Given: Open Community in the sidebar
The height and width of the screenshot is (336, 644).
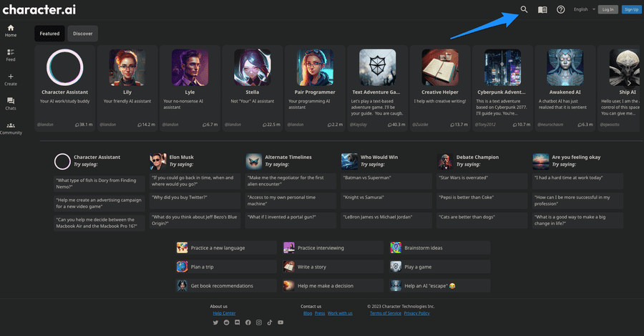Looking at the screenshot, I should pyautogui.click(x=11, y=128).
